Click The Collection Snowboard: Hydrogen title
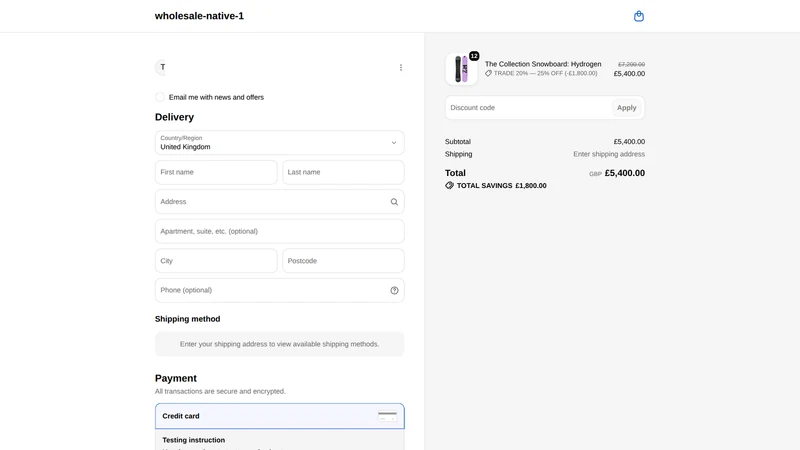The height and width of the screenshot is (450, 800). coord(543,64)
